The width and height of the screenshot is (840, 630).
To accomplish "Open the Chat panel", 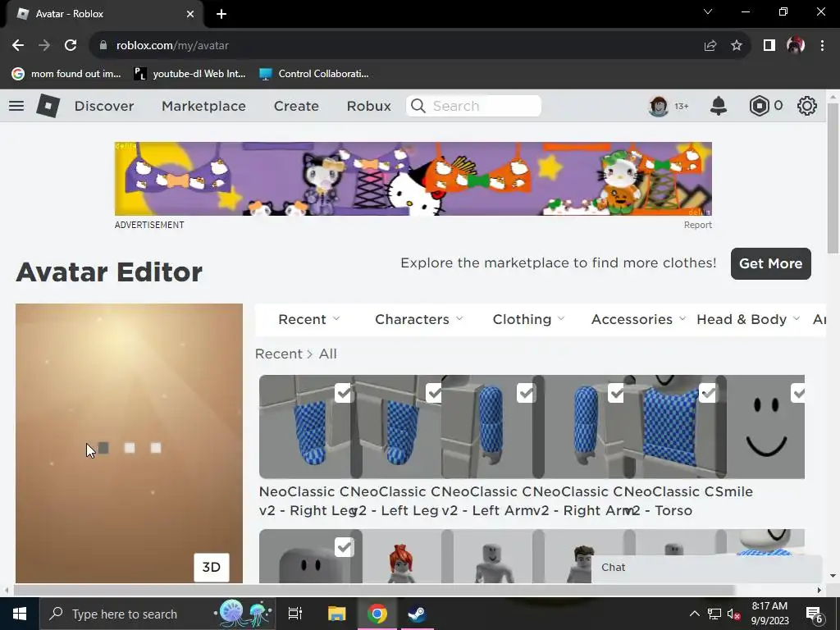I will pyautogui.click(x=706, y=568).
